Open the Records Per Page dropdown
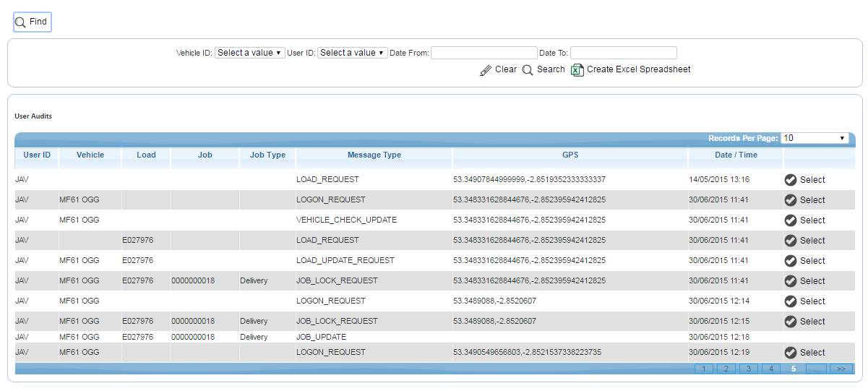The width and height of the screenshot is (868, 391). 815,138
